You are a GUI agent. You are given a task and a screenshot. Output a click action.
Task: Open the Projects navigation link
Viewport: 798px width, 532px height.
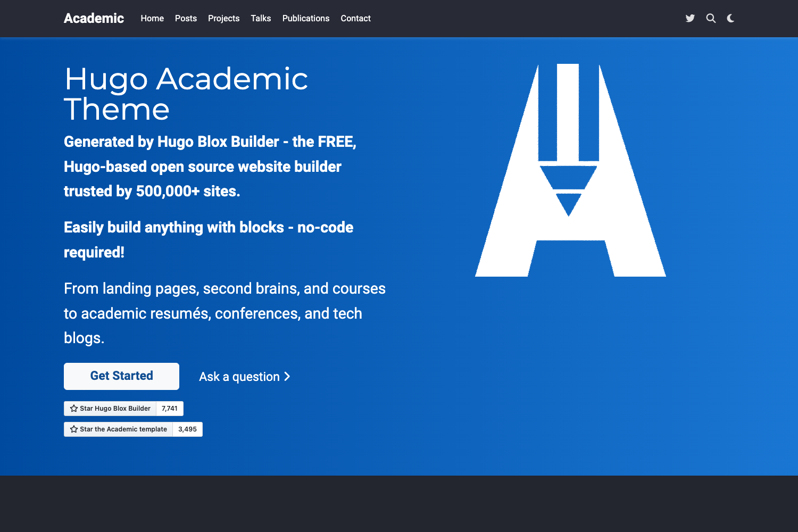223,18
